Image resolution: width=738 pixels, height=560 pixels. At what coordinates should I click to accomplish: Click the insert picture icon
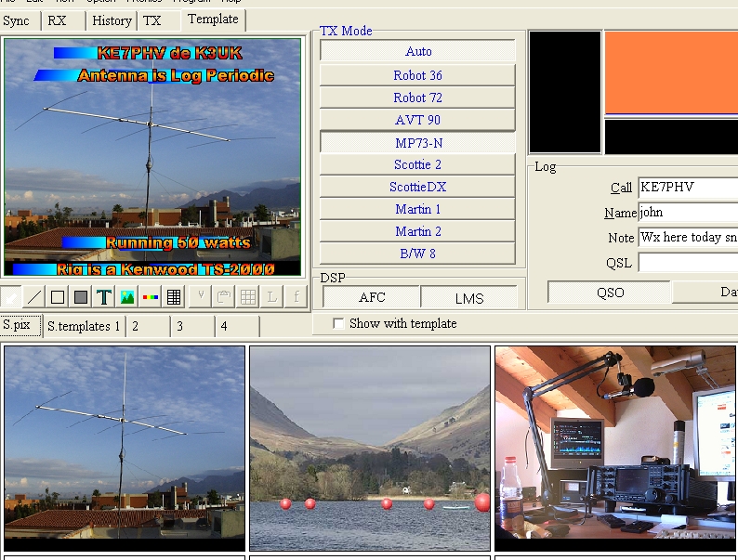(127, 297)
